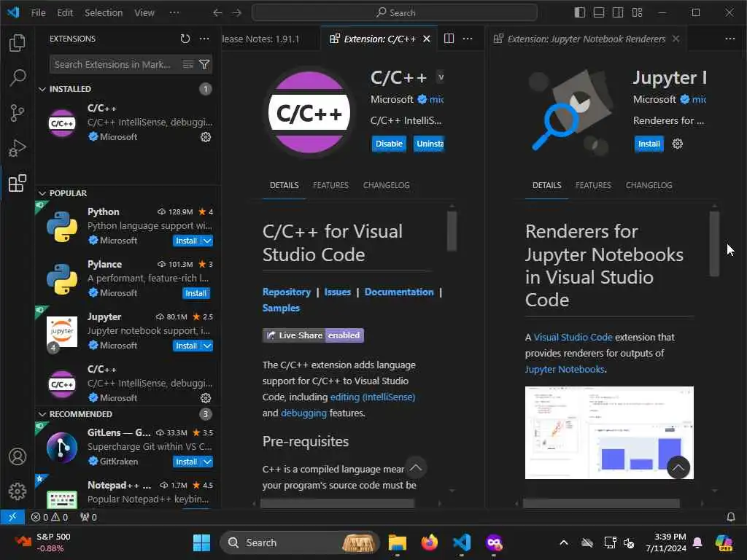This screenshot has width=747, height=560.
Task: Open Source Control view
Action: (x=18, y=113)
